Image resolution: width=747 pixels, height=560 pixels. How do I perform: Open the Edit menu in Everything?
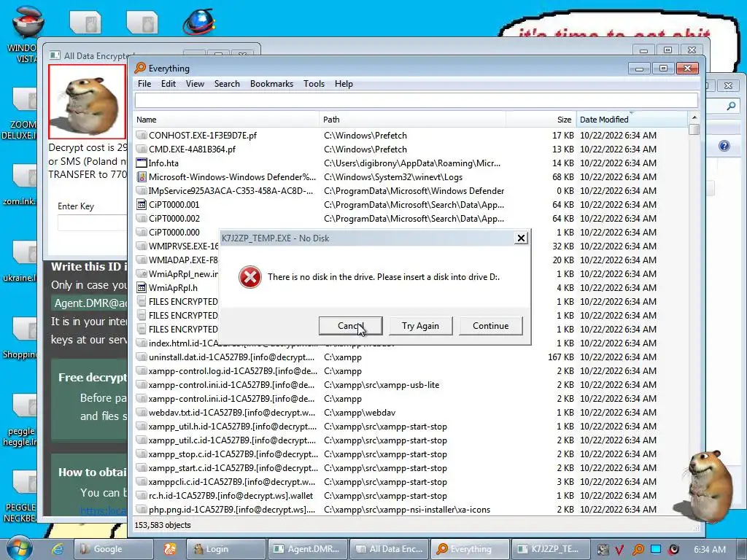(169, 84)
